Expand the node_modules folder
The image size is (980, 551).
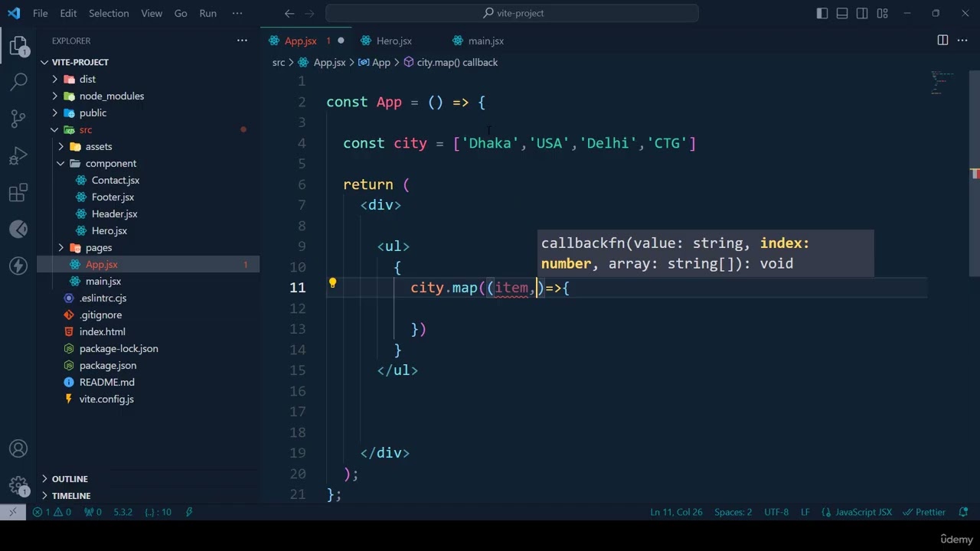[x=54, y=96]
